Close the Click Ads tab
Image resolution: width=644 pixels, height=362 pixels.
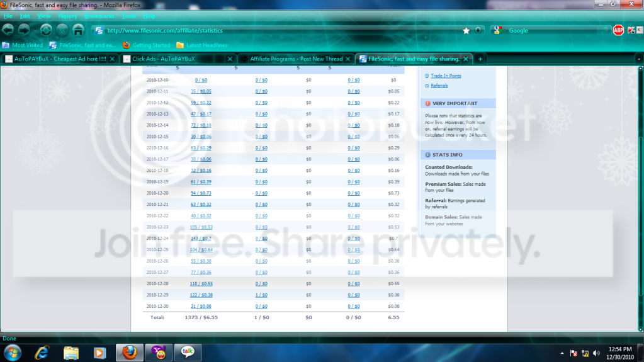230,59
